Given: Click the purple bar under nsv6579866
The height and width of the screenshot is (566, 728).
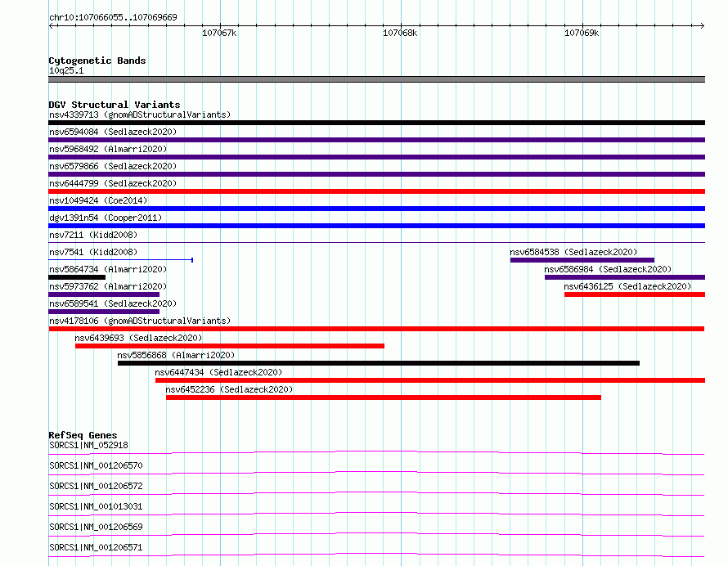Looking at the screenshot, I should coord(376,174).
